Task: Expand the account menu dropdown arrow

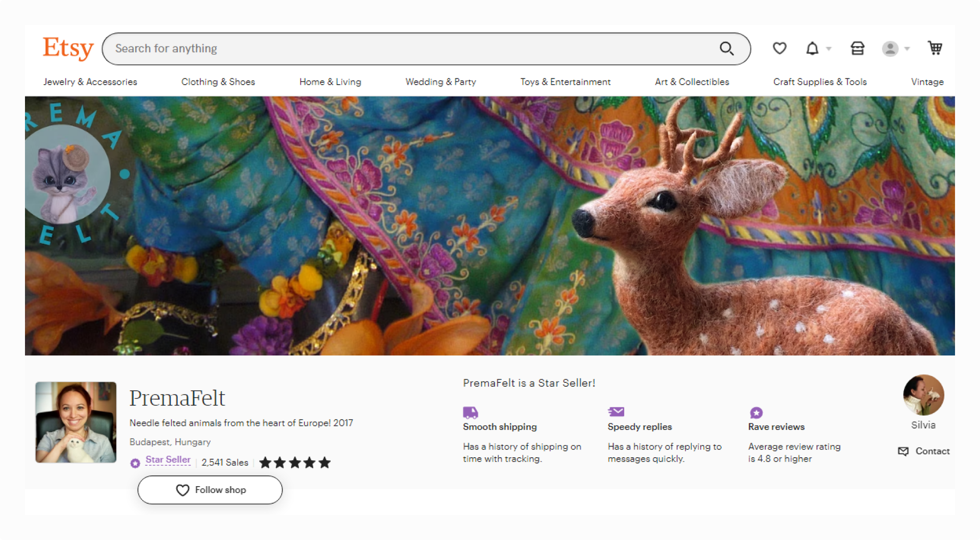Action: pyautogui.click(x=907, y=48)
